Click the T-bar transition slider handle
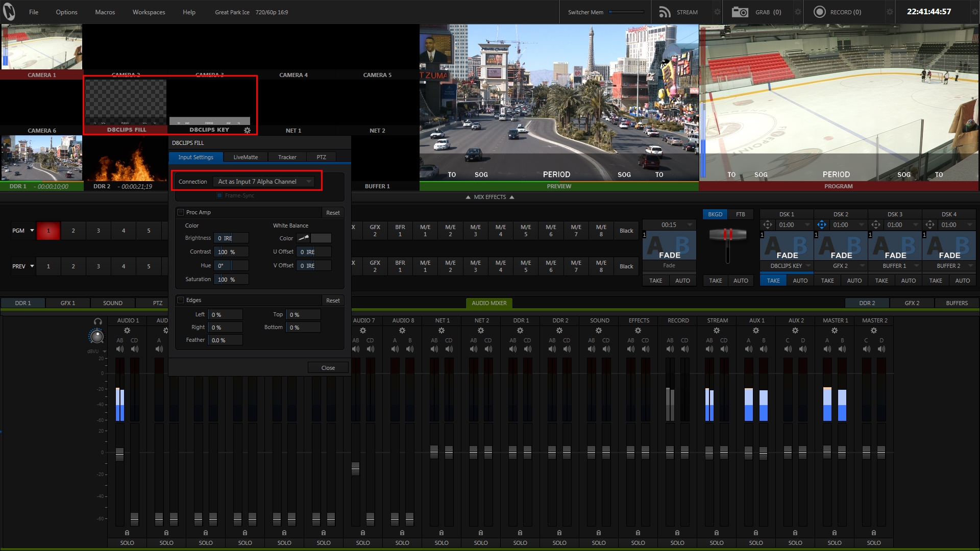This screenshot has width=980, height=551. point(727,235)
